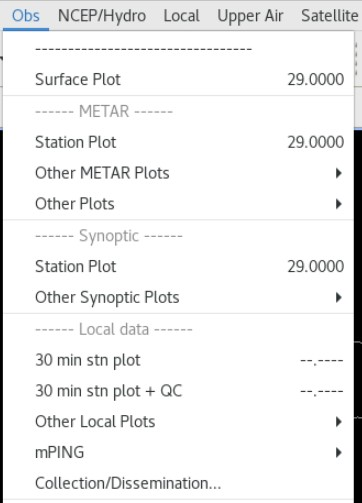Select Station Plot under METAR section
Image resolution: width=362 pixels, height=503 pixels.
[x=178, y=142]
